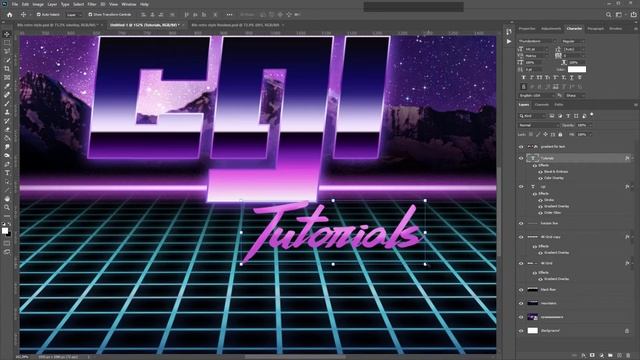Select the Eyedropper tool
Viewport: 640px width, 360px height.
(x=7, y=86)
